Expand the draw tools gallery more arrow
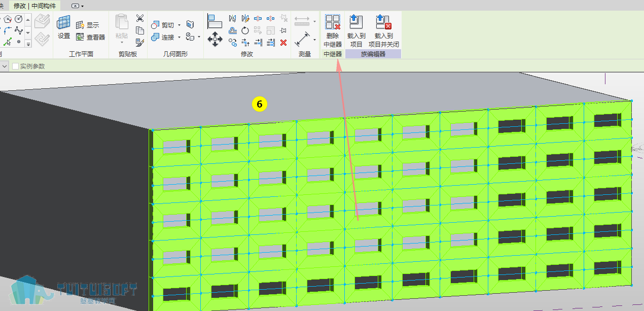Image resolution: width=644 pixels, height=311 pixels. pos(28,44)
